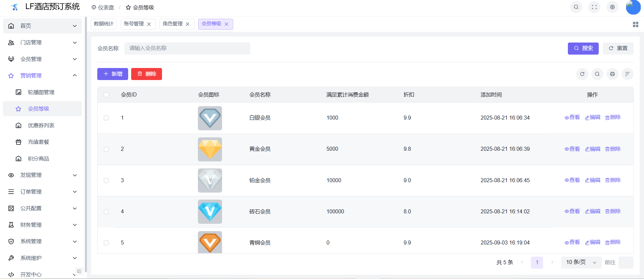Click the tab grid menu icon
The width and height of the screenshot is (644, 279).
[x=635, y=24]
